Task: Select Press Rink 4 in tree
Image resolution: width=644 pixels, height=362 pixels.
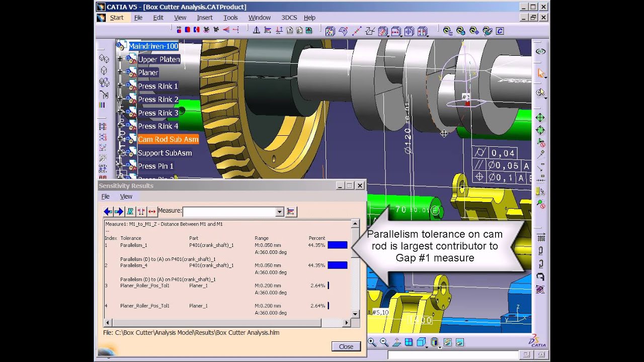Action: point(158,126)
